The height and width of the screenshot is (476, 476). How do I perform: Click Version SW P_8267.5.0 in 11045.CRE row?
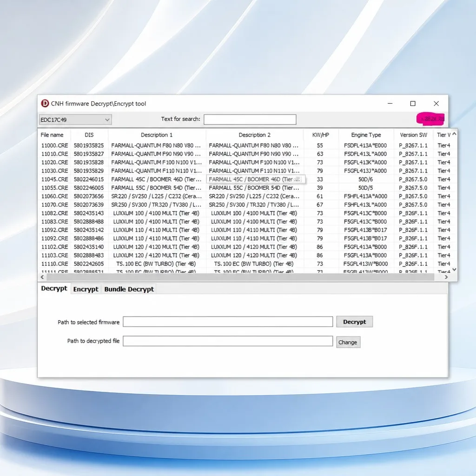(x=413, y=179)
